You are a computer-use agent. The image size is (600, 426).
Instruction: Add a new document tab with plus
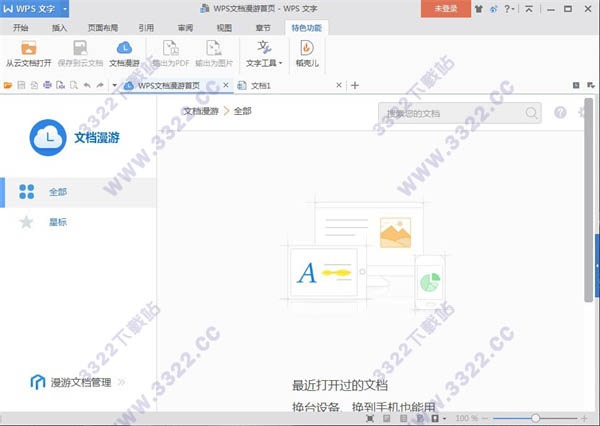[355, 85]
